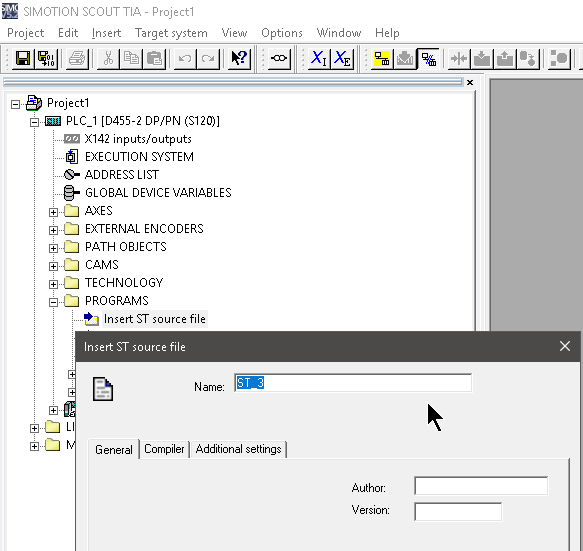Open the View menu

coord(234,33)
